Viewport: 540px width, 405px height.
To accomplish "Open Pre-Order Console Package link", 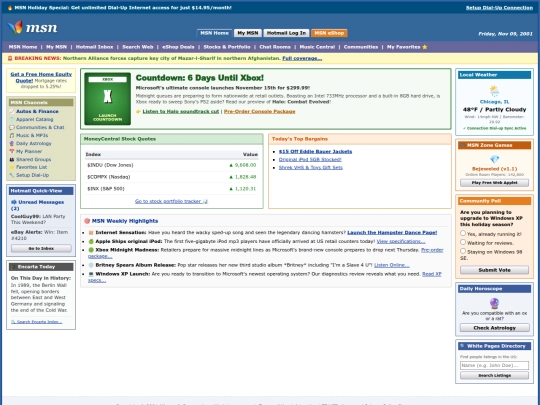I will coord(259,112).
